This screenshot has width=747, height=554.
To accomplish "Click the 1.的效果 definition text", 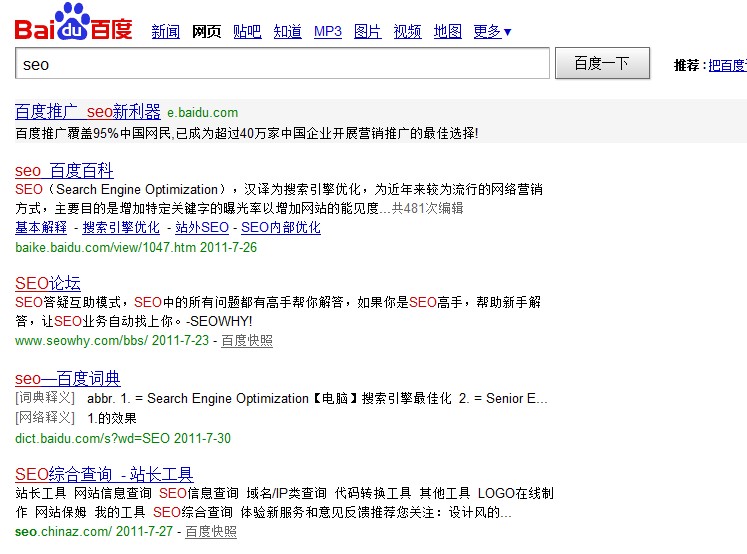I will click(x=112, y=418).
